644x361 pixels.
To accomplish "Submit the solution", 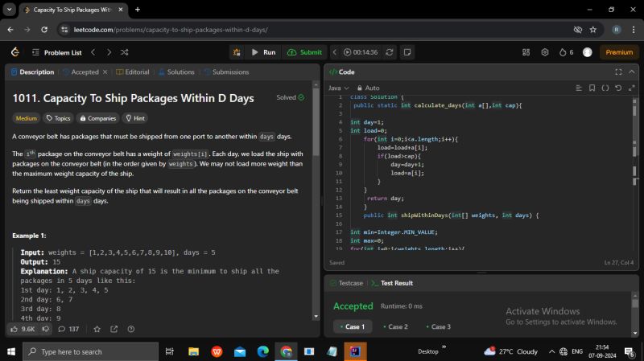I will tap(305, 52).
